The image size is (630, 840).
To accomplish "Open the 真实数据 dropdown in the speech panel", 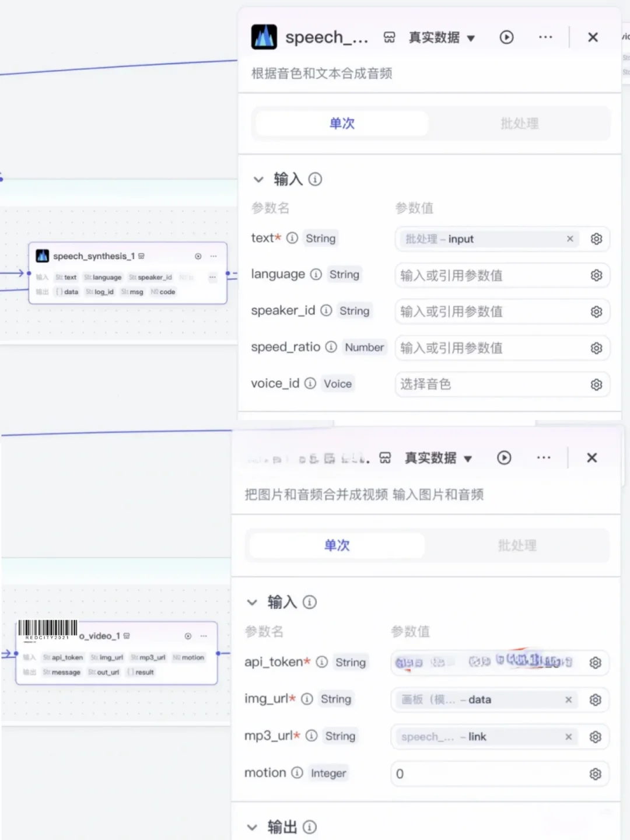I will tap(442, 38).
